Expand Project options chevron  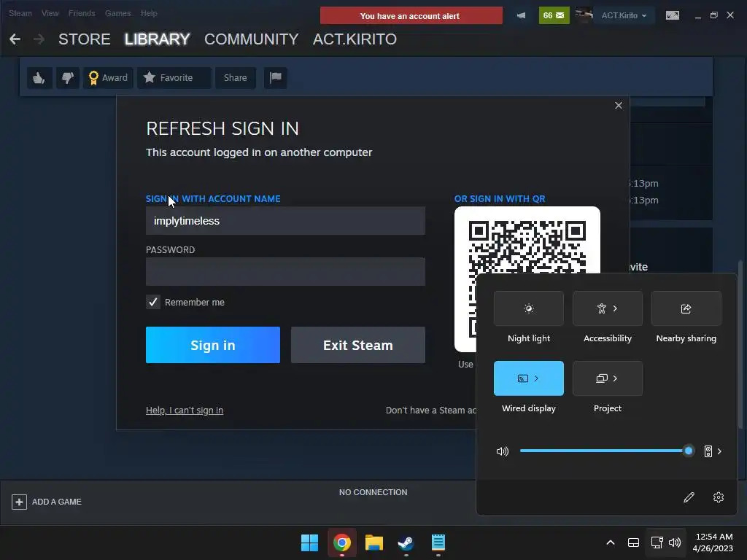click(615, 378)
